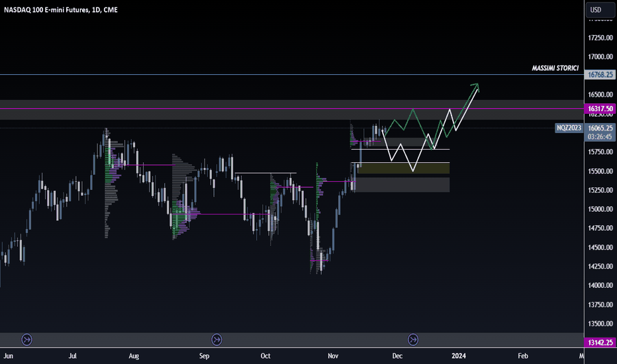
Task: Click the 2024 label on time axis
Action: 459,356
